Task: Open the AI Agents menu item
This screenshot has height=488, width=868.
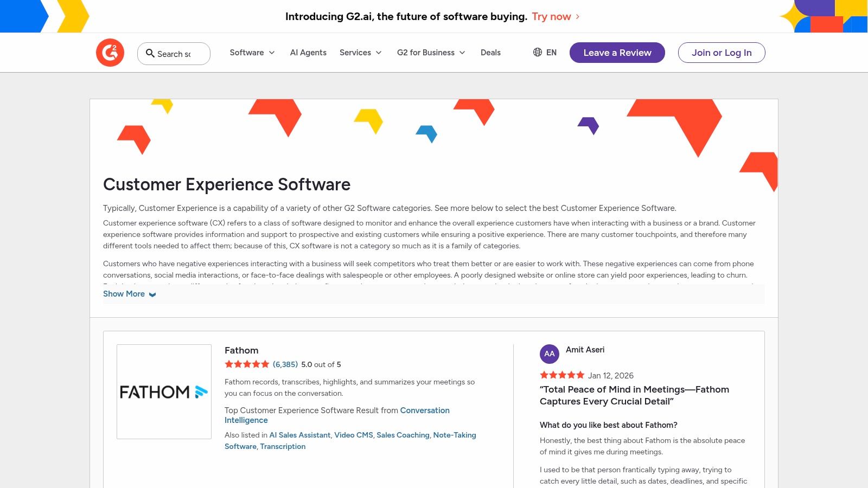Action: click(308, 53)
